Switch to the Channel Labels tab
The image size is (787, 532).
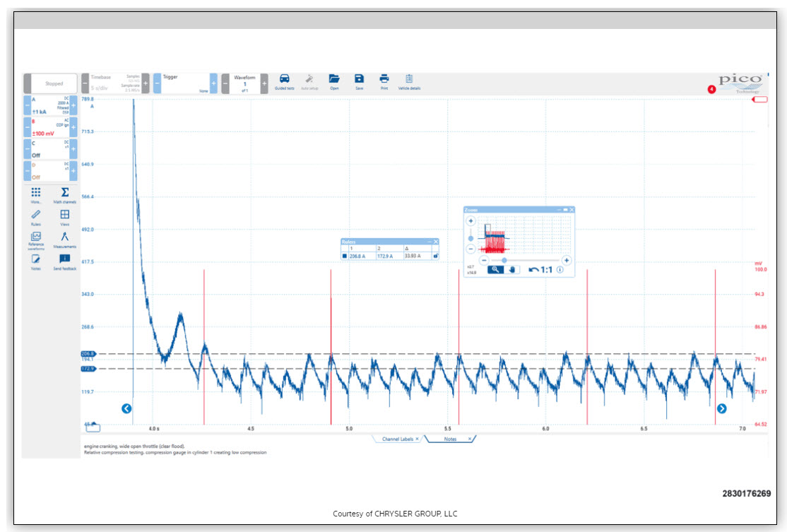pyautogui.click(x=396, y=439)
